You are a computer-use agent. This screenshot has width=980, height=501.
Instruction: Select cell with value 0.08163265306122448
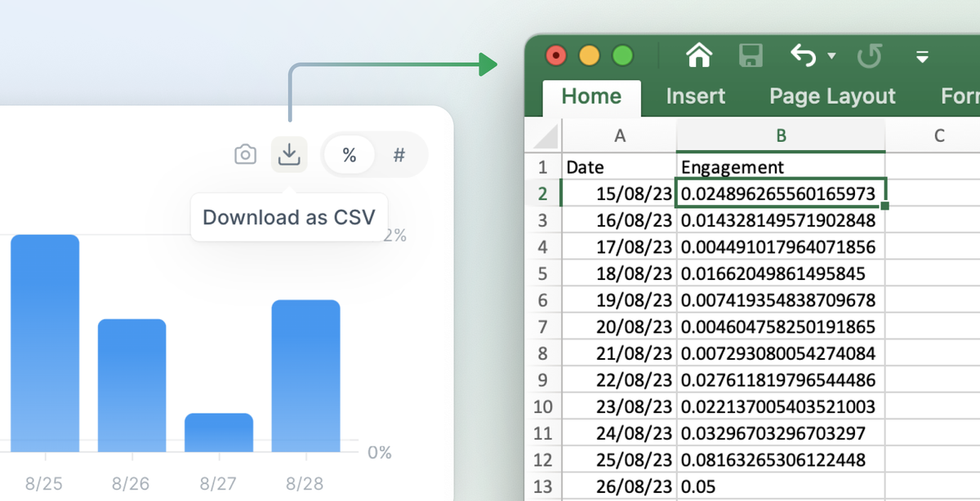781,459
